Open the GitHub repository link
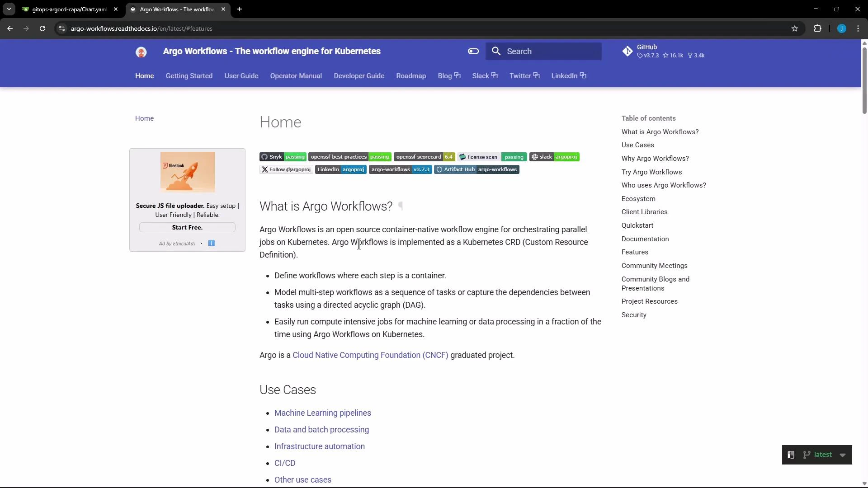The height and width of the screenshot is (488, 868). [663, 52]
